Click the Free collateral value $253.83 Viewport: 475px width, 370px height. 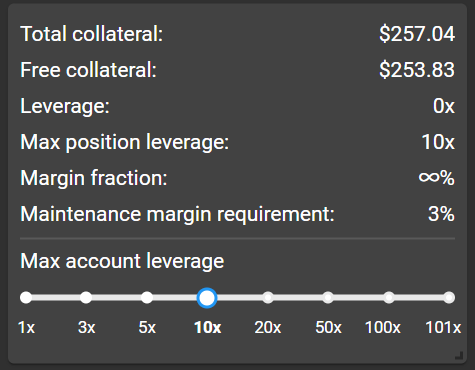417,70
